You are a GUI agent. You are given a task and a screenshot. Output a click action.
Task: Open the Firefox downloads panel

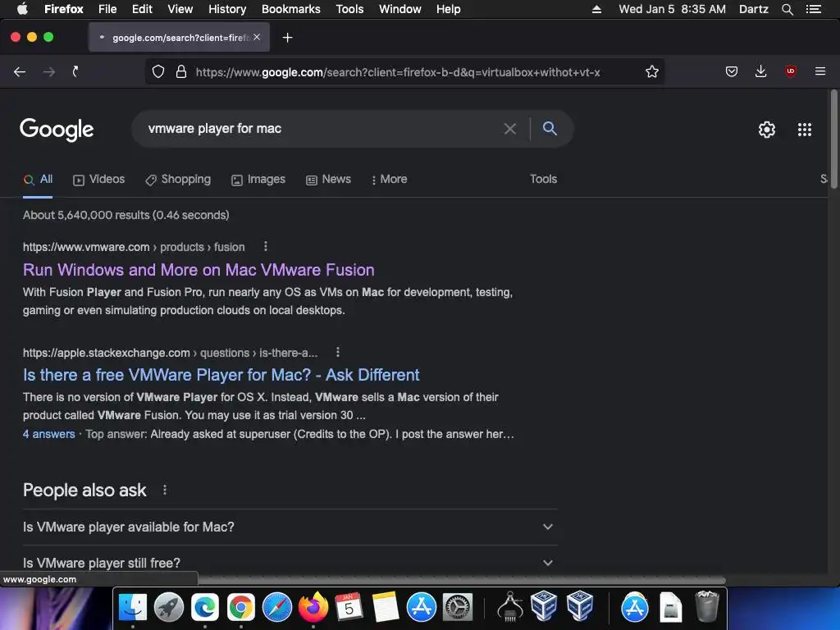coord(760,71)
